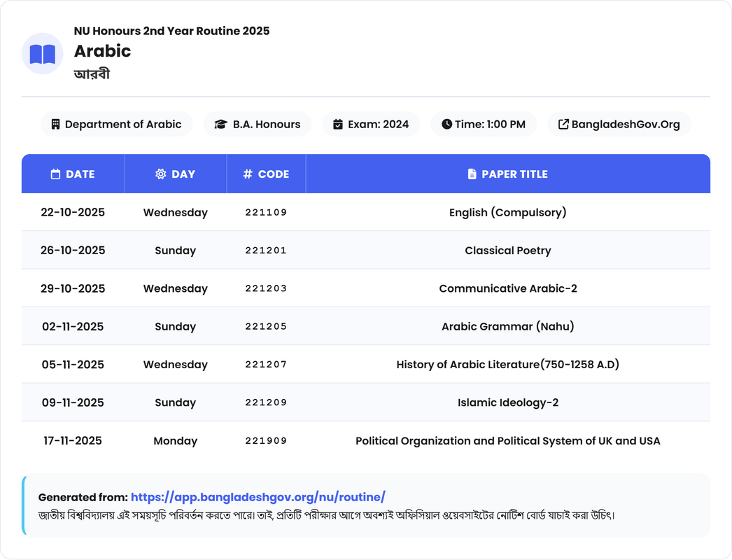Click the Classical Poetry paper title

(x=507, y=251)
